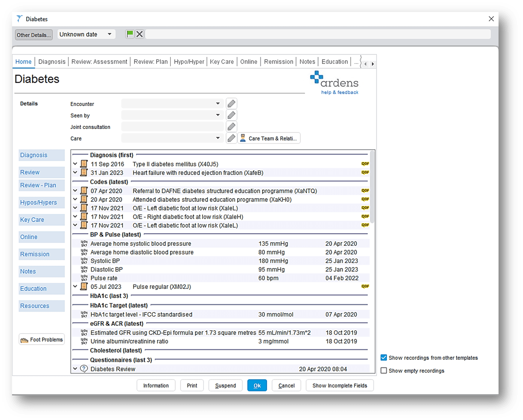Viewport: 523px width, 420px height.
Task: Click pencil icon next to Joint consultation
Action: coord(231,127)
